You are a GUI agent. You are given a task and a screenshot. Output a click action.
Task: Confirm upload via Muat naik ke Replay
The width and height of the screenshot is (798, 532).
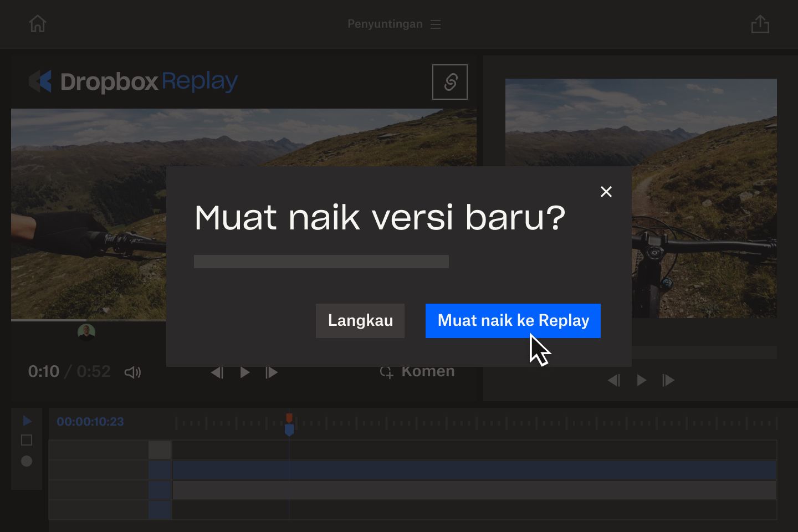tap(513, 320)
